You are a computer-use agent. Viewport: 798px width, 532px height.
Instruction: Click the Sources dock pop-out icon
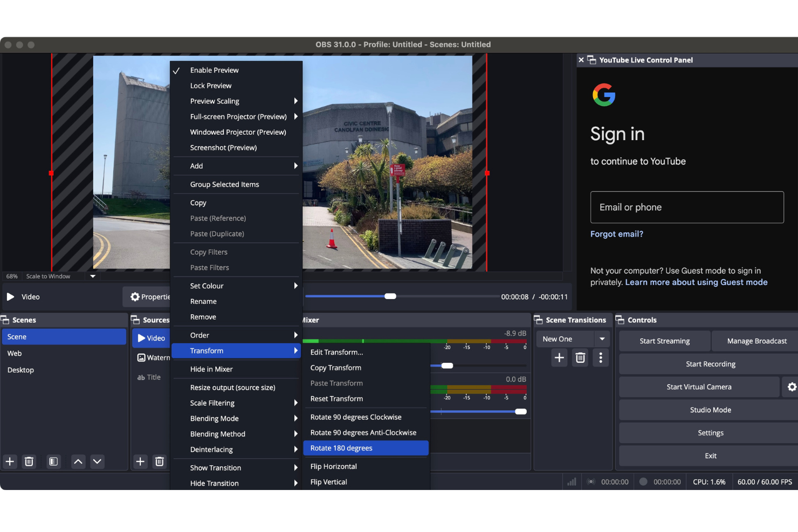pos(136,320)
